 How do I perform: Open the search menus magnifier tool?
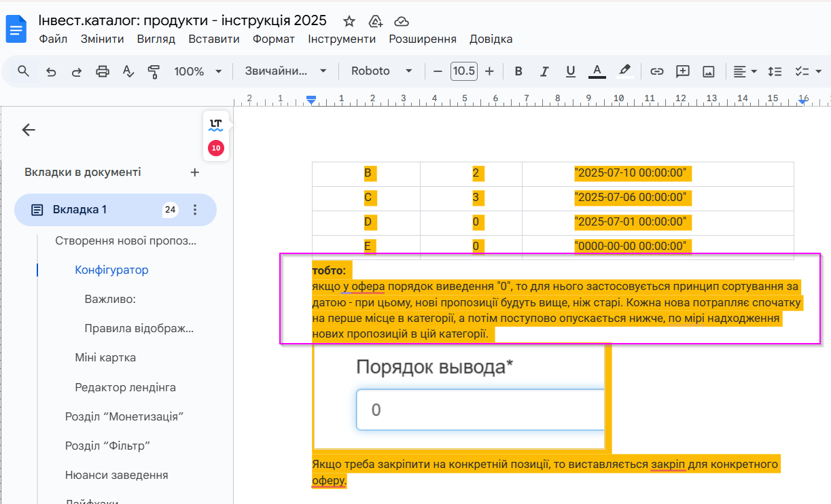pos(24,71)
